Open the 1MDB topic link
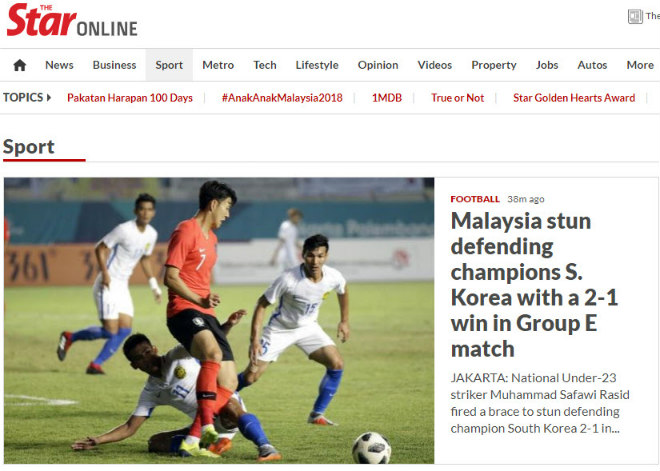The height and width of the screenshot is (471, 660). [x=386, y=98]
